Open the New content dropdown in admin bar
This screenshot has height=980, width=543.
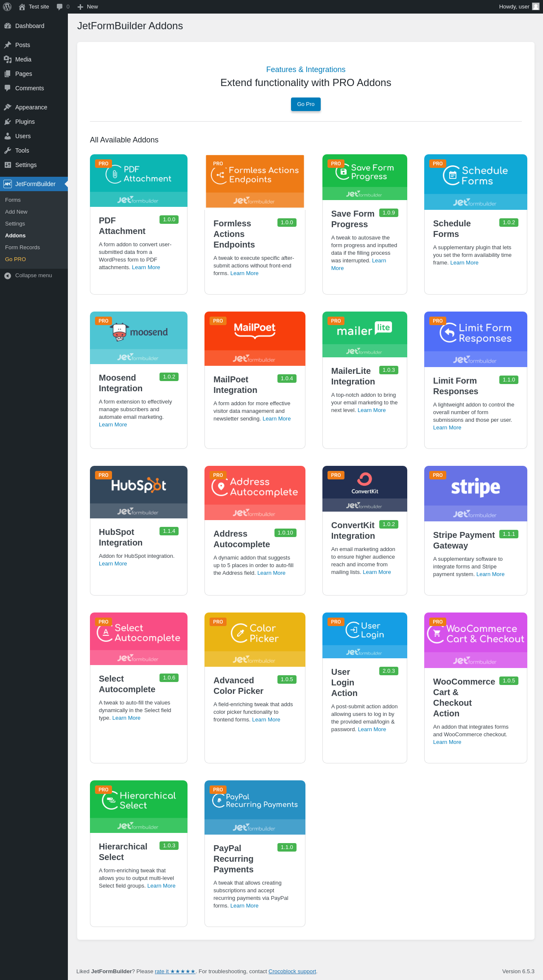point(88,7)
